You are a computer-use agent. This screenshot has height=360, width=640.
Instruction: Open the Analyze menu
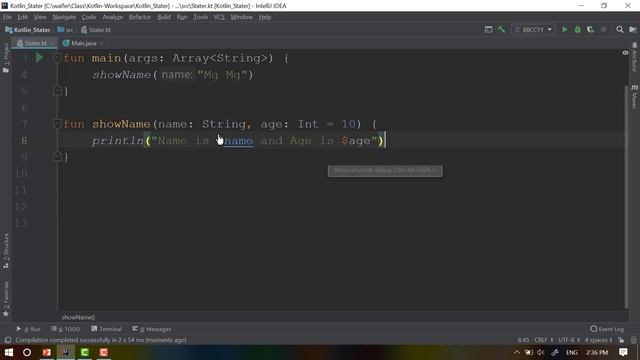coord(113,17)
